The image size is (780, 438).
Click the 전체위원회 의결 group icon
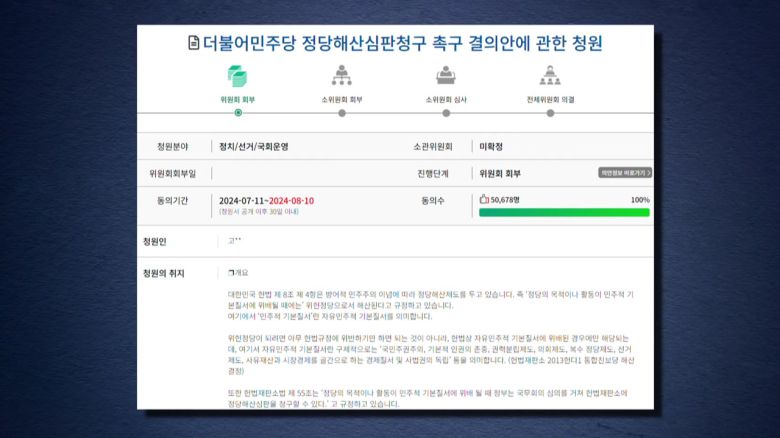point(550,76)
